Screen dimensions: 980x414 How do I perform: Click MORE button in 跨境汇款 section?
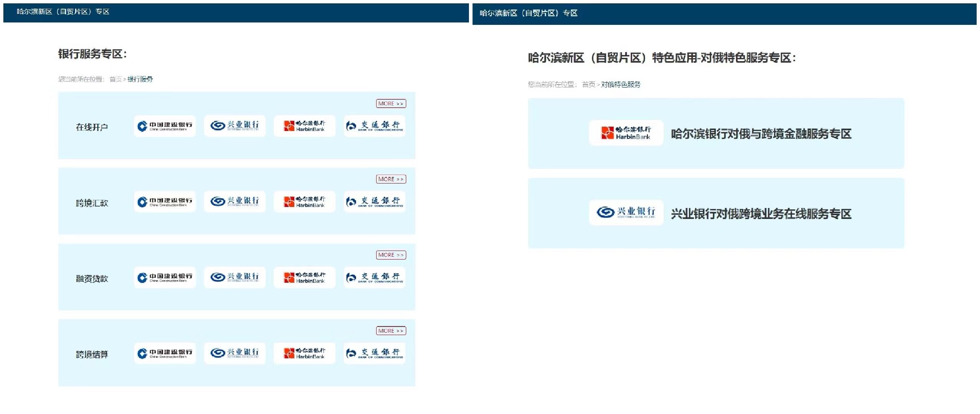pyautogui.click(x=391, y=179)
